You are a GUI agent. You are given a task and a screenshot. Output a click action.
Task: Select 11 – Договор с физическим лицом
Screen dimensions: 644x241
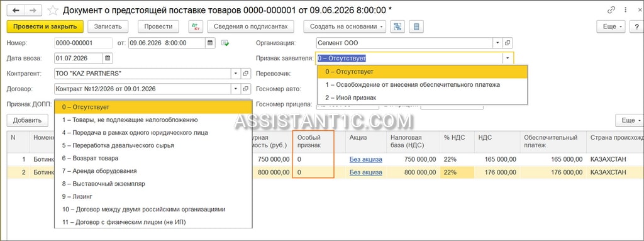click(x=153, y=222)
